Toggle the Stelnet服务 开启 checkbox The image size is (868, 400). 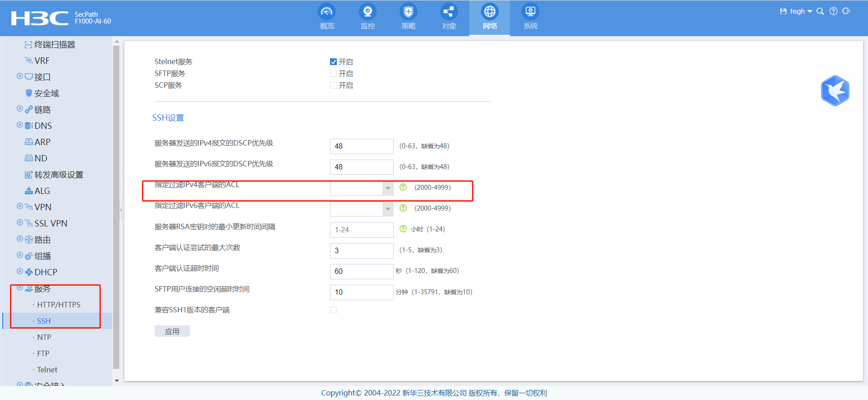click(x=333, y=62)
